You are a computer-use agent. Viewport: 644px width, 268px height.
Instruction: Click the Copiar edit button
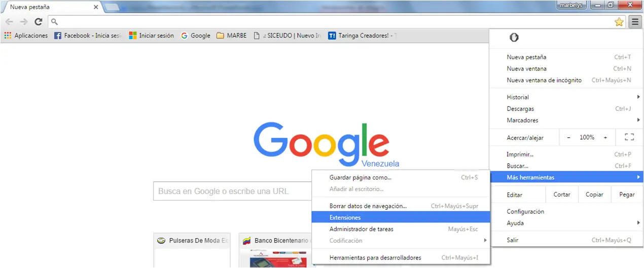pos(594,195)
